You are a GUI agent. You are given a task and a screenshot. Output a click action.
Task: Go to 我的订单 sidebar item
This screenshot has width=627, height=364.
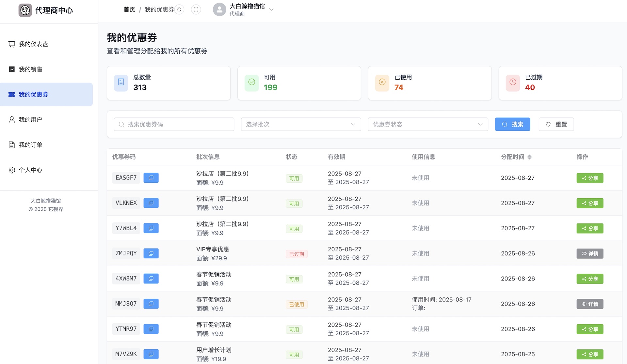[30, 145]
